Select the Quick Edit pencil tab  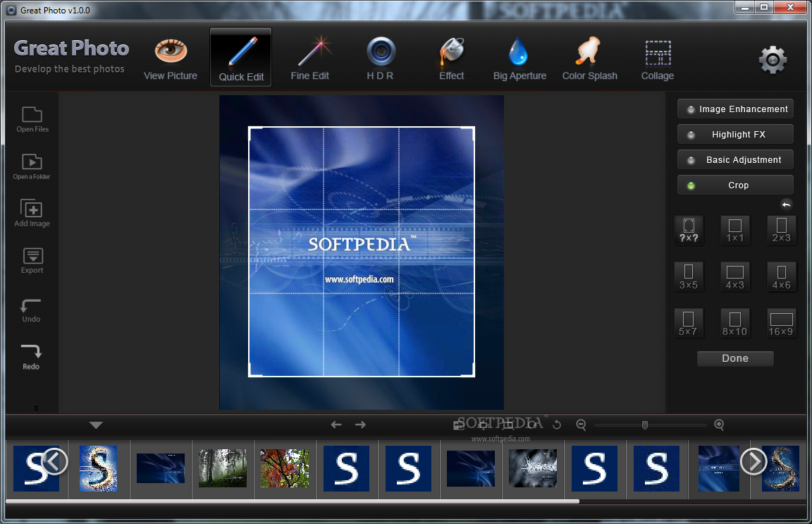[241, 57]
